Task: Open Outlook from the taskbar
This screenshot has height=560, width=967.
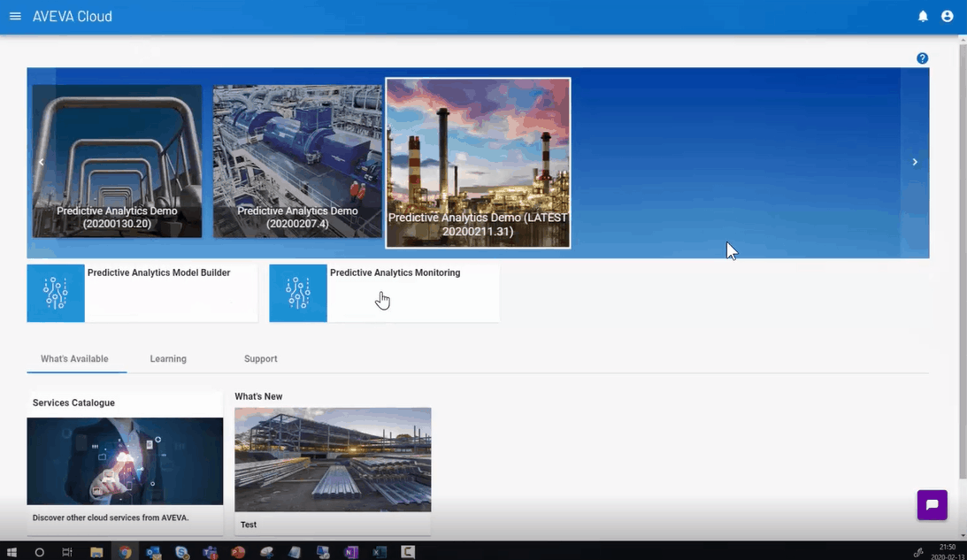Action: tap(153, 552)
